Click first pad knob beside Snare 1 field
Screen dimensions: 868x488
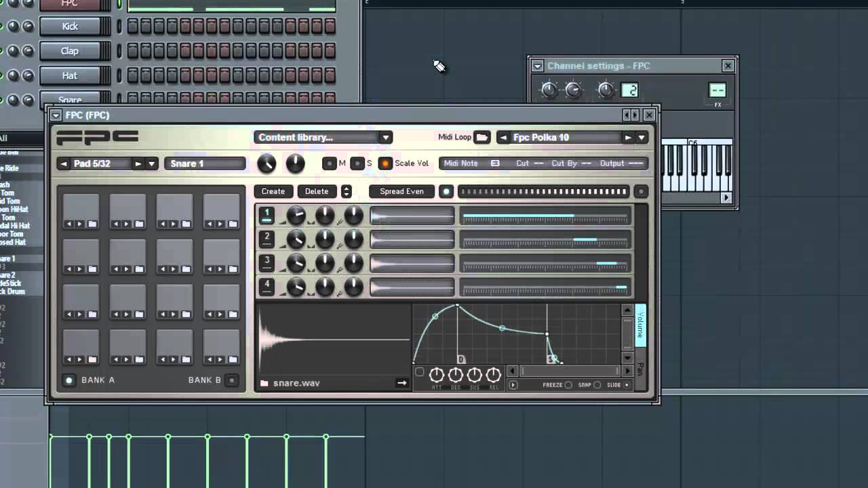(267, 163)
